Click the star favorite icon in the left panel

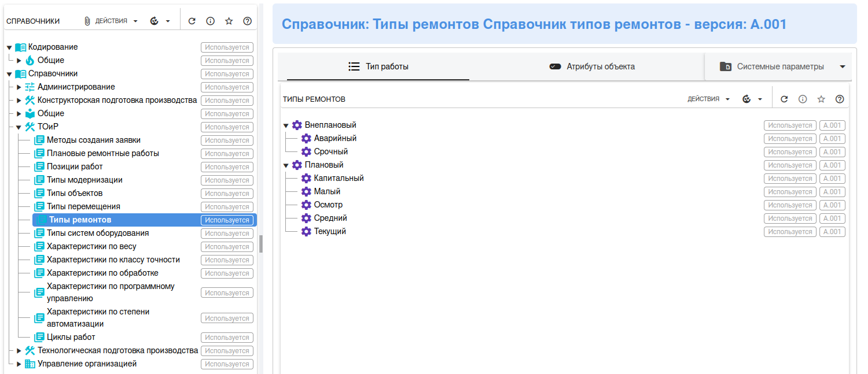pyautogui.click(x=229, y=21)
